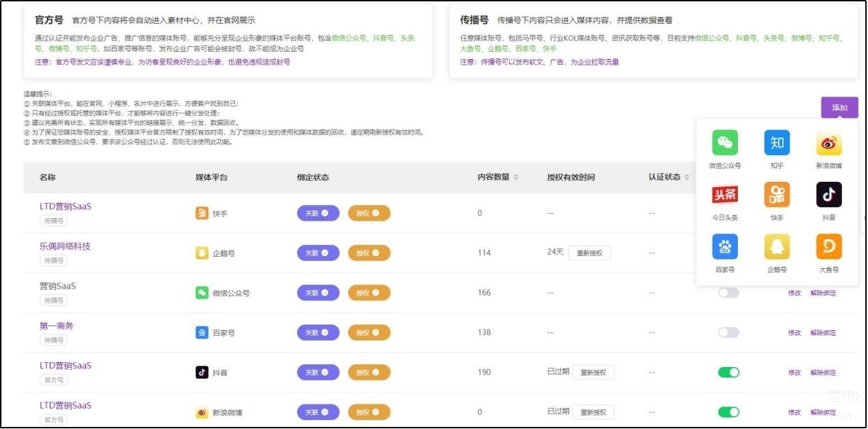Open the 乐偶网络科技 account name link
The image size is (868, 429).
[65, 247]
